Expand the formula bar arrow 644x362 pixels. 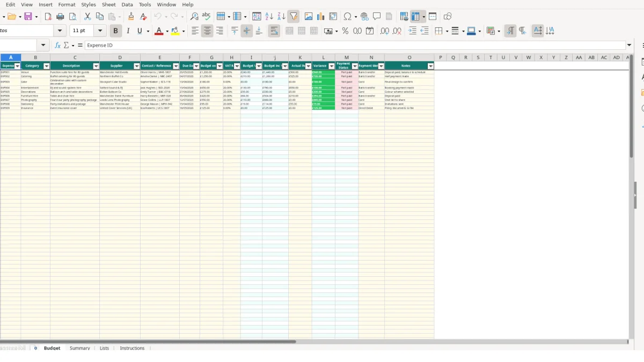pyautogui.click(x=630, y=46)
